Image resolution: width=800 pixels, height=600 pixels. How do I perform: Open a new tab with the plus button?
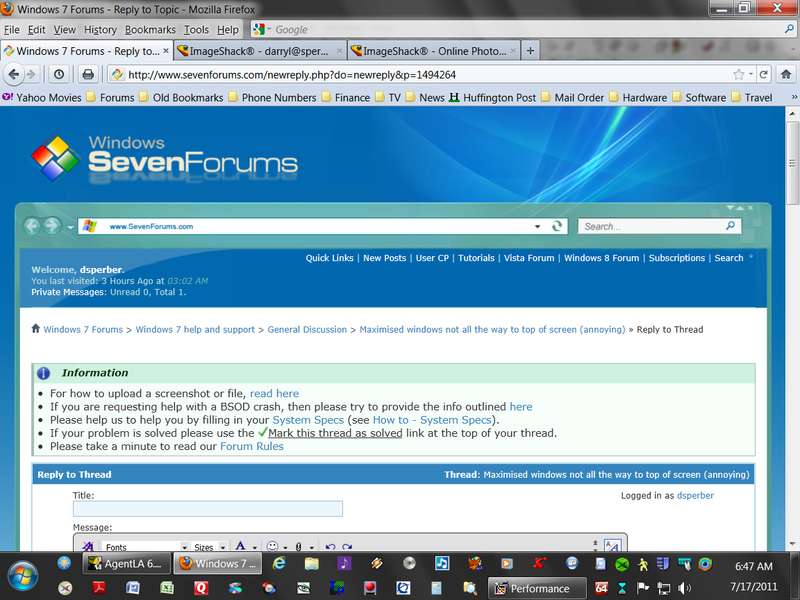531,51
